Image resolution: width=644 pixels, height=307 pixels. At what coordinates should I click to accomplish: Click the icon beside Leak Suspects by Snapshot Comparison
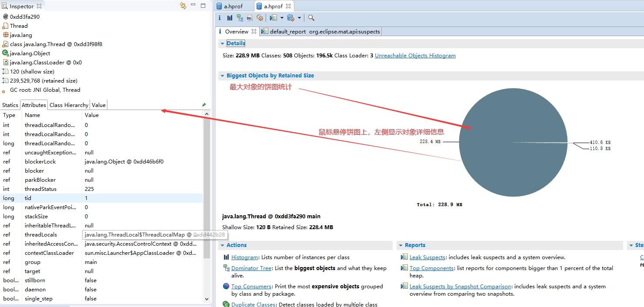(x=405, y=287)
